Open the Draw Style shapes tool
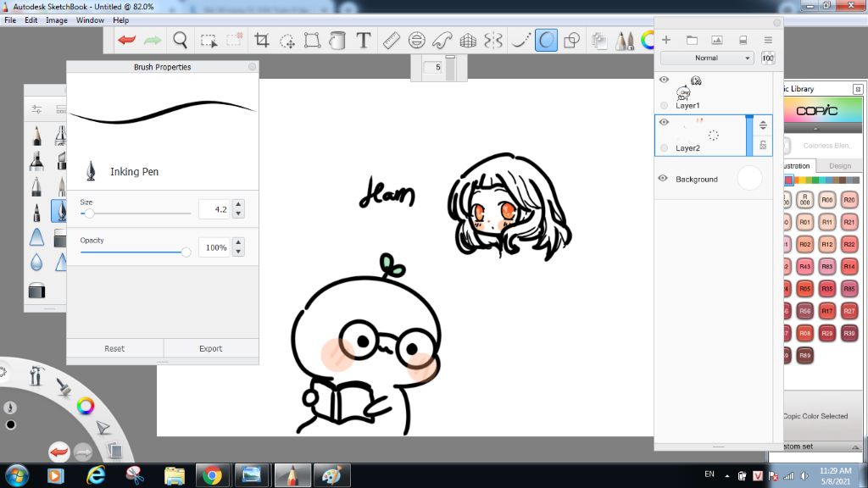 point(571,41)
